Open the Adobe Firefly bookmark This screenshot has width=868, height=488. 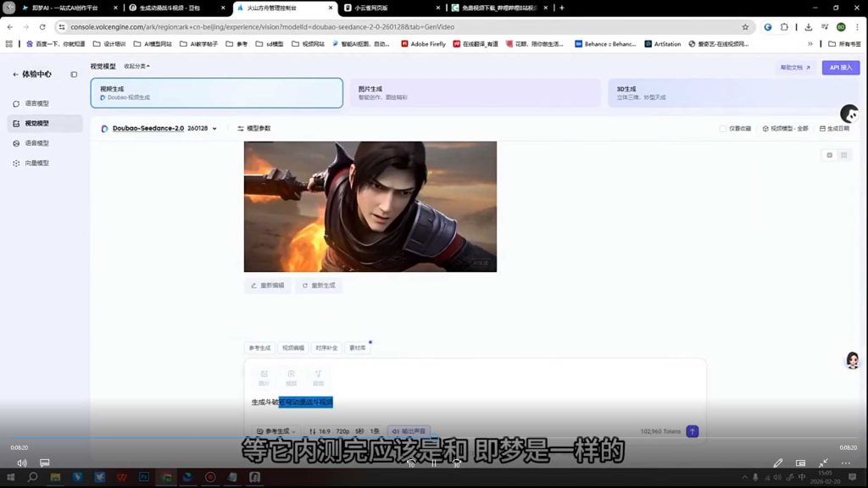(x=423, y=44)
